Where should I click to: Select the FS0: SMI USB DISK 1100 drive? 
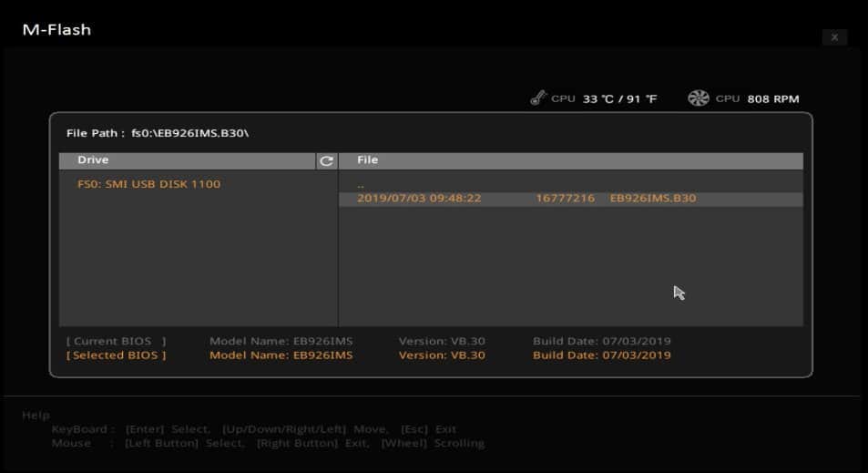(x=148, y=184)
